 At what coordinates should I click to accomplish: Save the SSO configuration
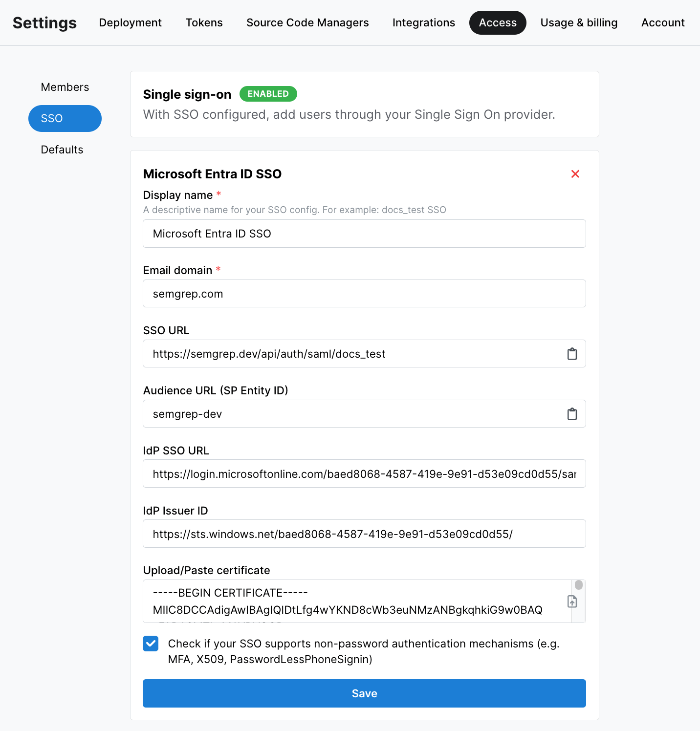pos(364,693)
